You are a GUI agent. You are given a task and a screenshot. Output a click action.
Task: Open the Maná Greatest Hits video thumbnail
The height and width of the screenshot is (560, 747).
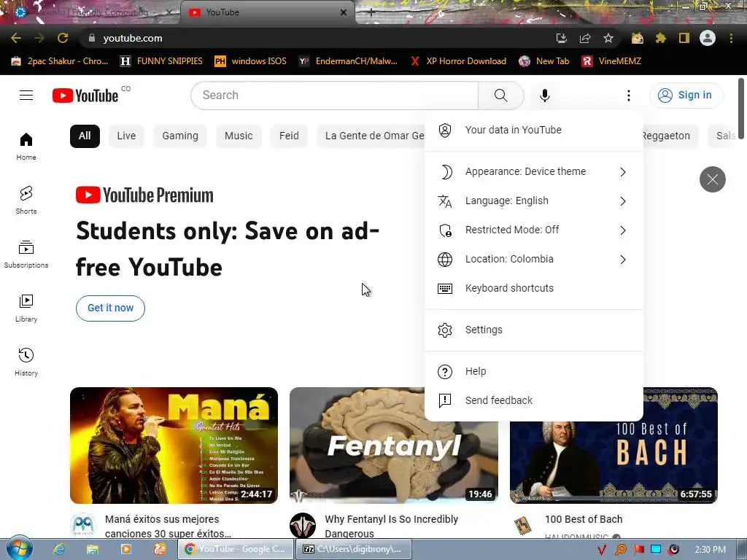(x=174, y=446)
